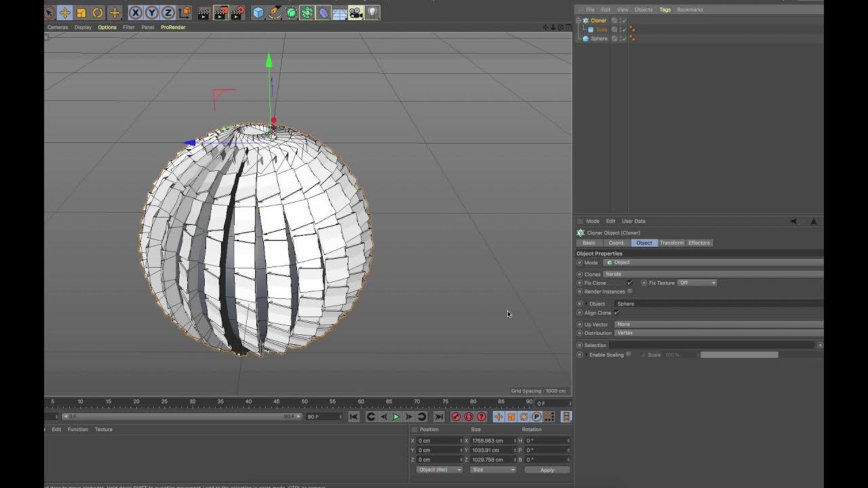Click the Tube Phong tag
Viewport: 868px width, 488px height.
point(633,30)
